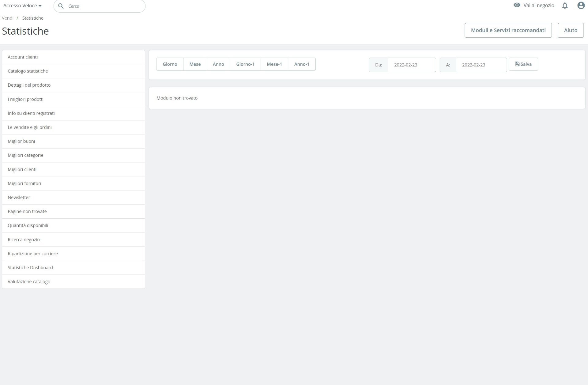Select the Anno-1 period filter

301,64
